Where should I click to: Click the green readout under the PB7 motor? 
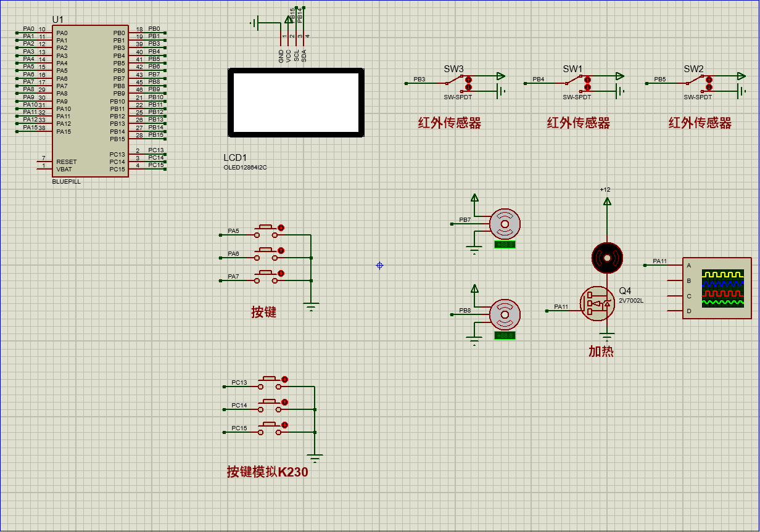point(505,244)
